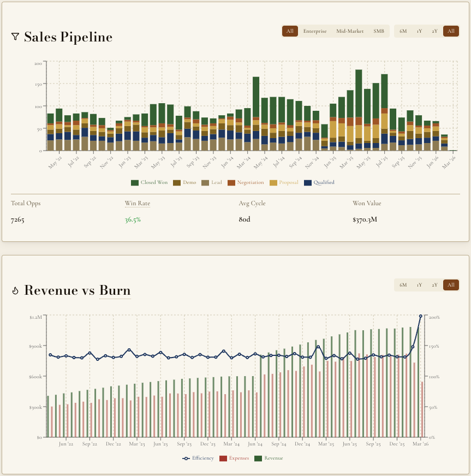
Task: Filter pipeline by SMB segment
Action: click(x=379, y=31)
